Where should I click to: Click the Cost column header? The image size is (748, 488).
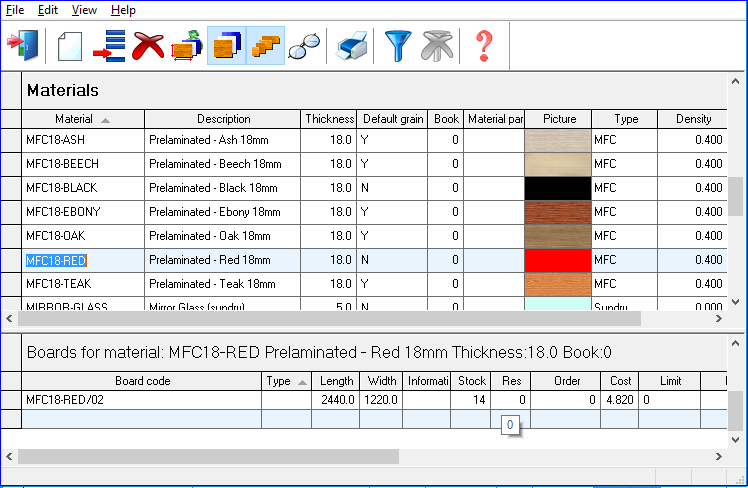click(620, 381)
